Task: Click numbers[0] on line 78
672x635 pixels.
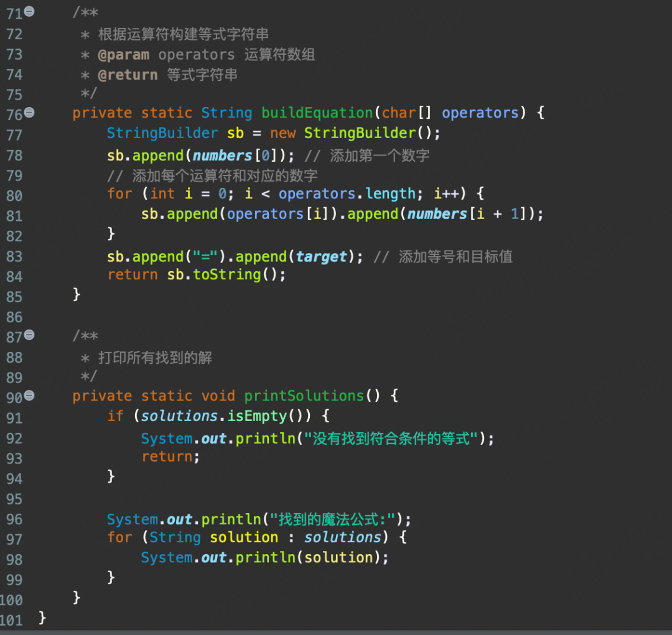Action: (x=235, y=155)
